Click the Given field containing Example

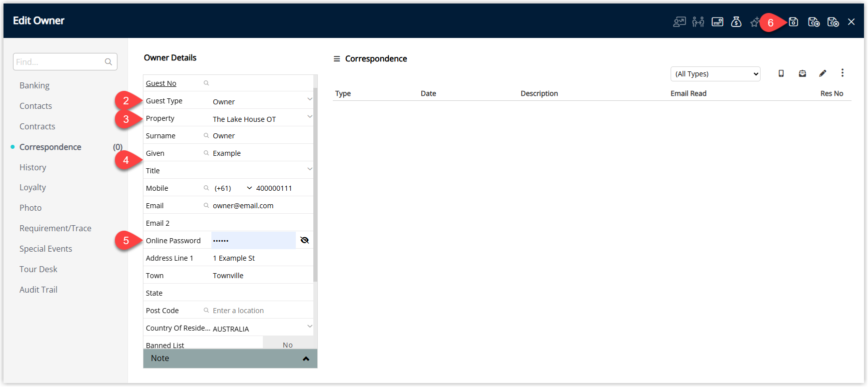click(262, 153)
